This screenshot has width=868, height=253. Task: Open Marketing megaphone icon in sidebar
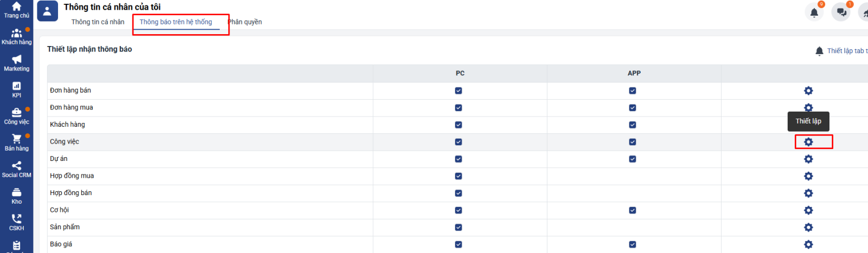[x=16, y=63]
